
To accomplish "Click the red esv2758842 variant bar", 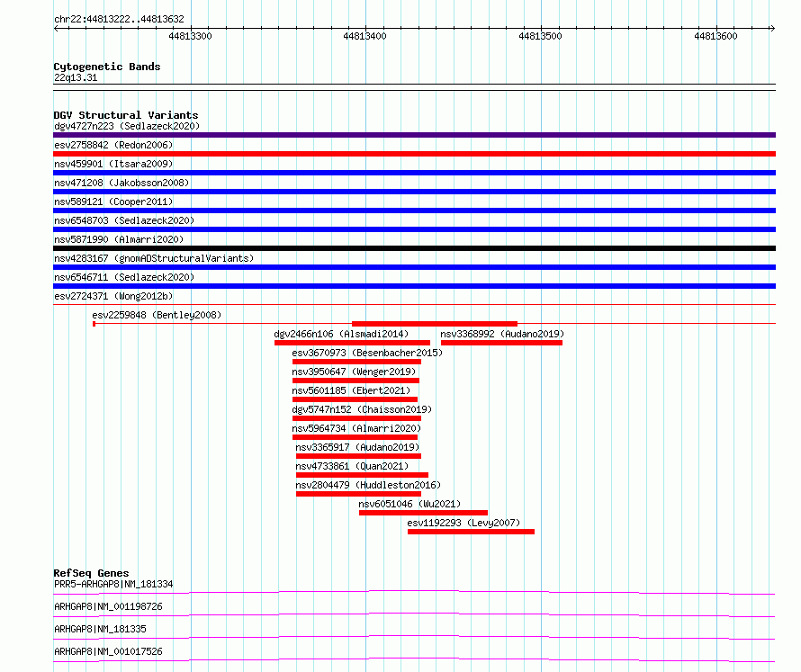I will point(414,154).
